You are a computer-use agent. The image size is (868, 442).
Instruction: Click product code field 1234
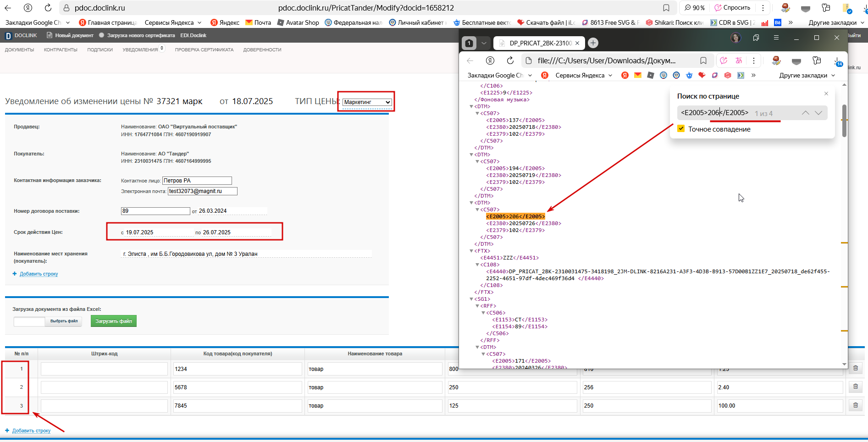[238, 369]
